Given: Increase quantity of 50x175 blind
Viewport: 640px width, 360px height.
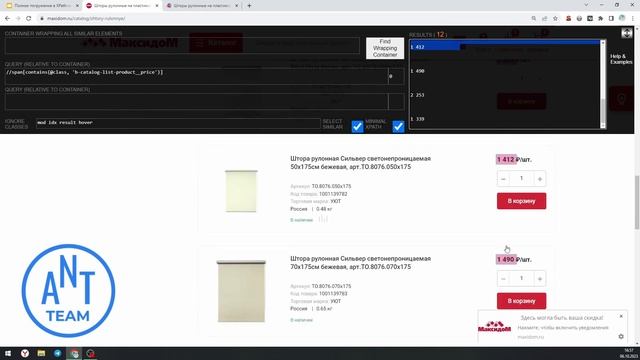Looking at the screenshot, I should coord(540,179).
